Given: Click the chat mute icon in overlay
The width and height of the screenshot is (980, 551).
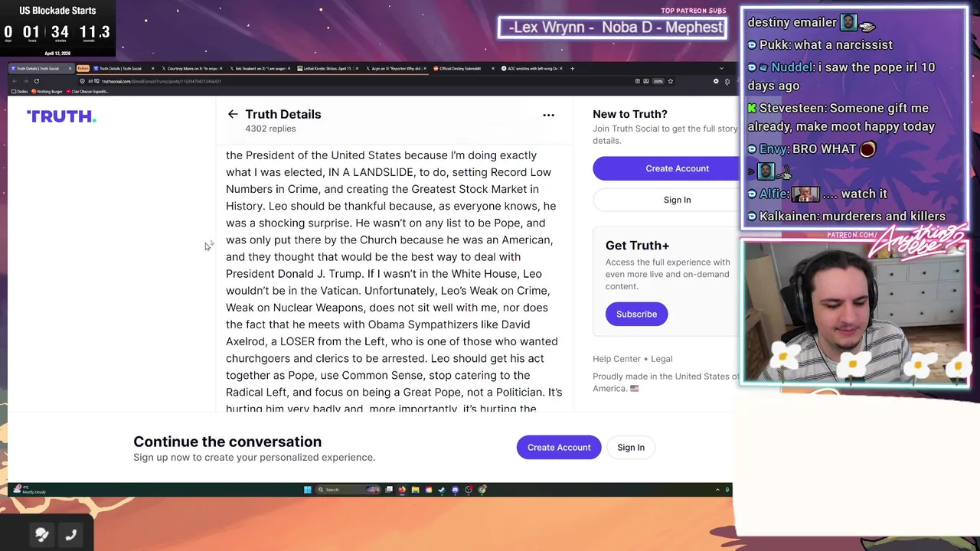Looking at the screenshot, I should (42, 535).
